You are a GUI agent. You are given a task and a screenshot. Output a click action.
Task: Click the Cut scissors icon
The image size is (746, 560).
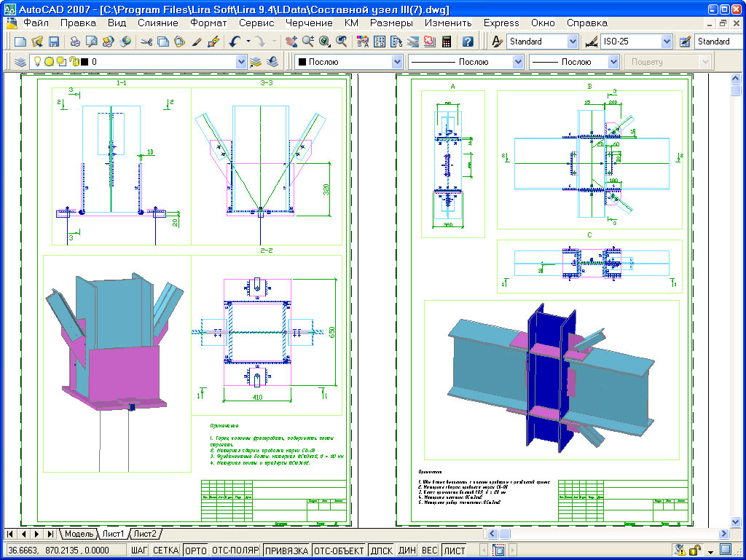[x=146, y=42]
